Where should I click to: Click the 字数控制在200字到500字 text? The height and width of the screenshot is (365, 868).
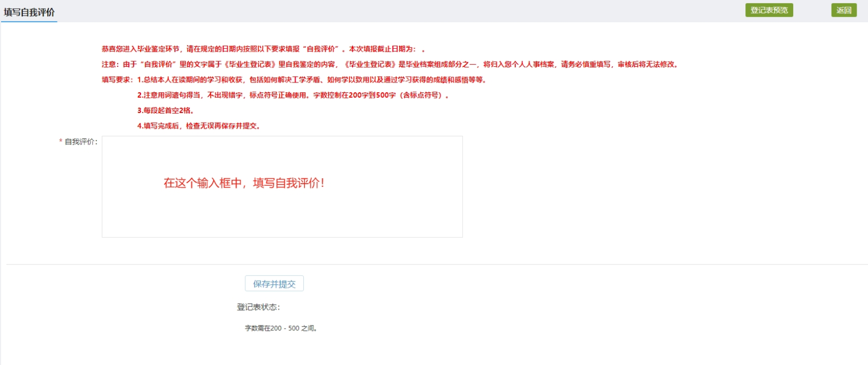354,95
